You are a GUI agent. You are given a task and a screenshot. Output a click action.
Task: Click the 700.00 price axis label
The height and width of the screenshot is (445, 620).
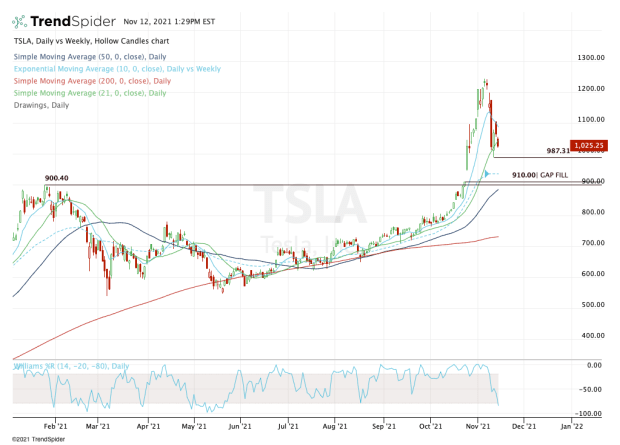(x=593, y=243)
